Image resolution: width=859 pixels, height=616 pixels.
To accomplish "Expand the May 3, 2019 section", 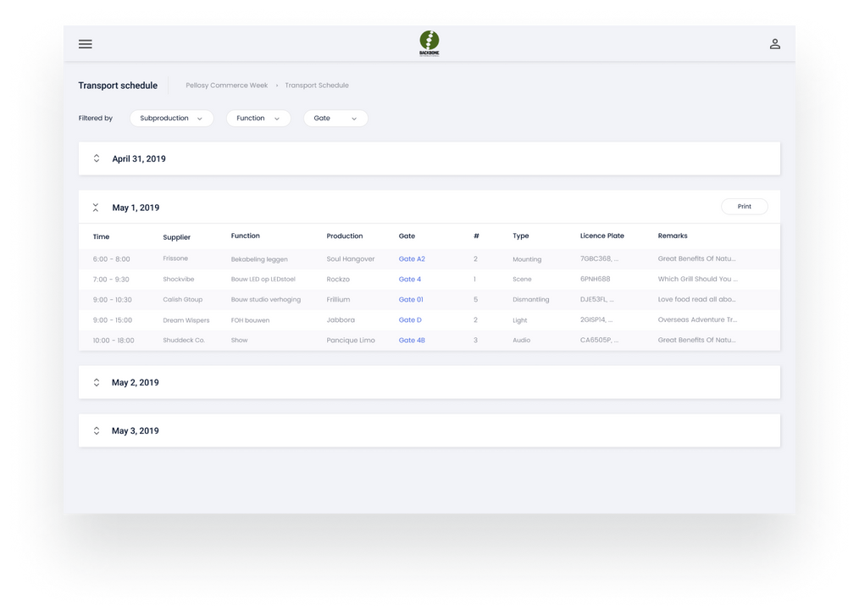I will point(97,431).
